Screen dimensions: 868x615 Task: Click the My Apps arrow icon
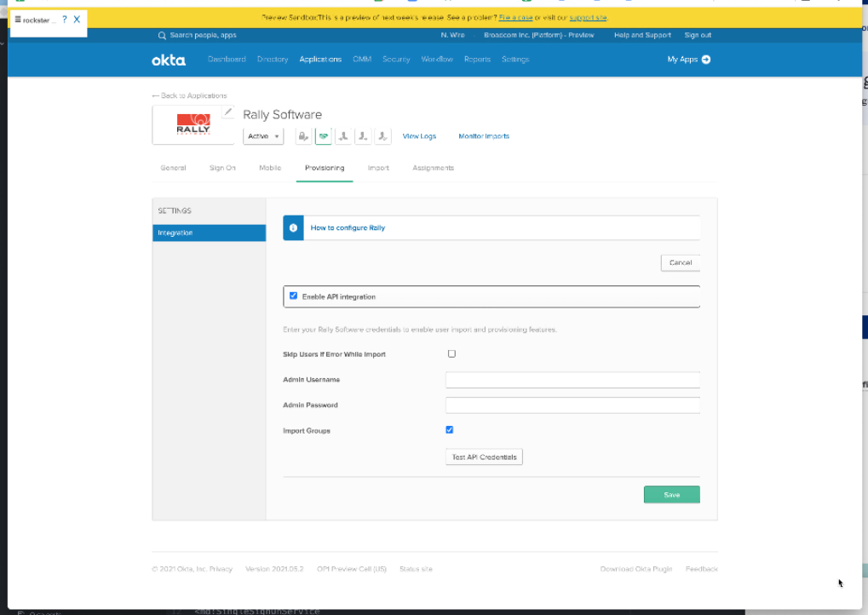(x=706, y=60)
